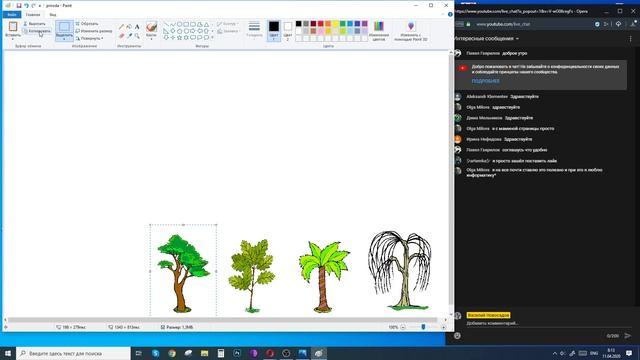Click the zoom slider handle in Paint
The height and width of the screenshot is (360, 640).
coord(423,327)
